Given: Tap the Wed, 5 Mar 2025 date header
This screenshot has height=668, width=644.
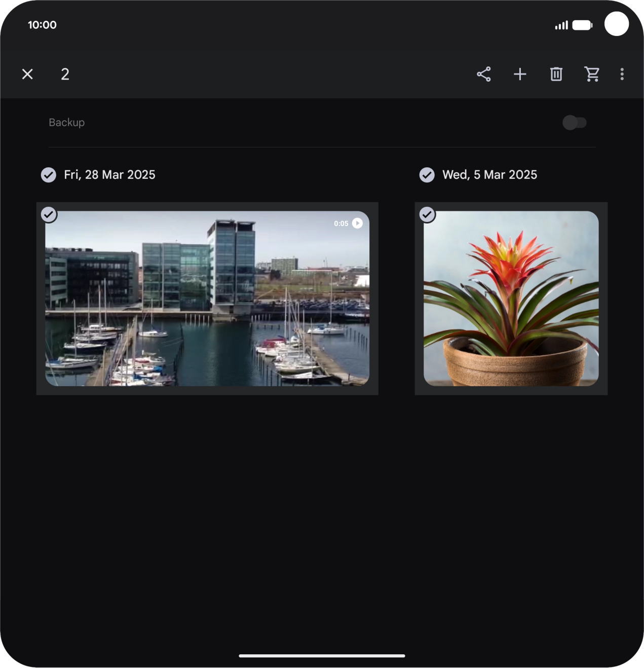Looking at the screenshot, I should click(x=489, y=175).
